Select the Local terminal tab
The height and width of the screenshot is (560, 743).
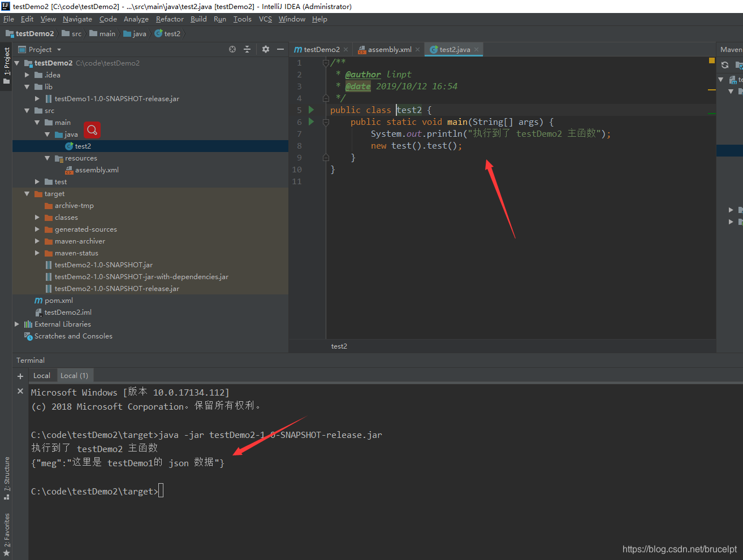(x=42, y=376)
